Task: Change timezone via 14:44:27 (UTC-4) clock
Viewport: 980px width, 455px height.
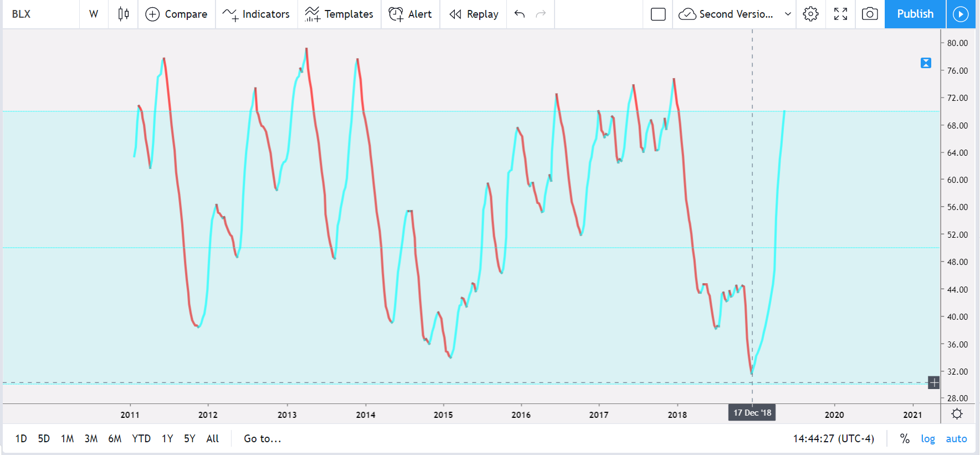Action: (833, 439)
